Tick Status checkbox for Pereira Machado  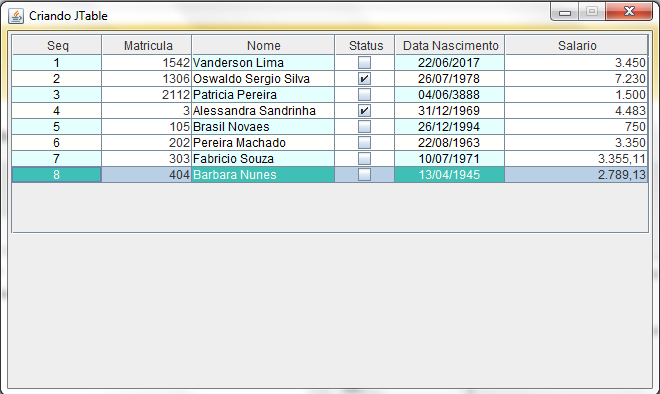click(x=365, y=143)
